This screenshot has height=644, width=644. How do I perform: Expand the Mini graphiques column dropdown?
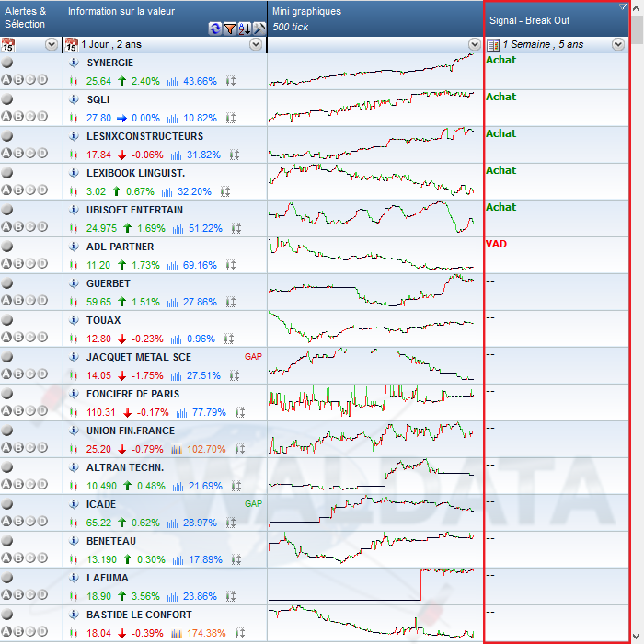474,44
